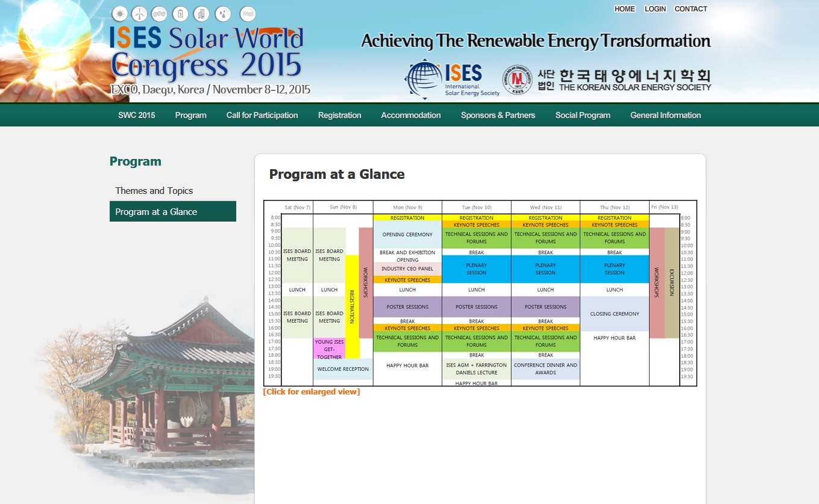
Task: Open the Registration menu in the nav bar
Action: click(340, 115)
